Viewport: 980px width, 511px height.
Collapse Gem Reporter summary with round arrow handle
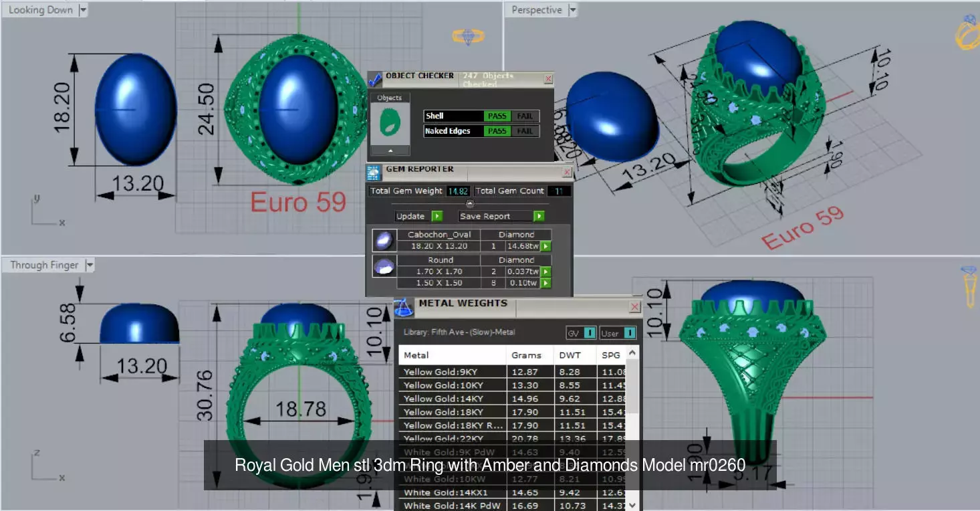coord(469,203)
